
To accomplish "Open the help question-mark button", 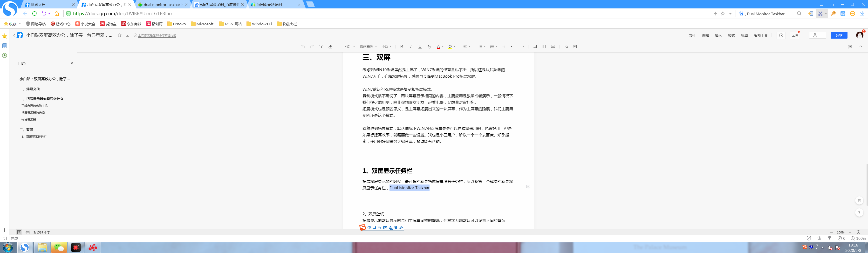I will (859, 212).
